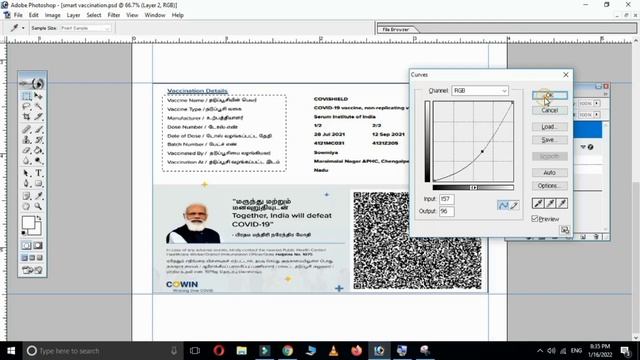Screen dimensions: 640x360
Task: Switch to the File Browser tab
Action: 395,29
